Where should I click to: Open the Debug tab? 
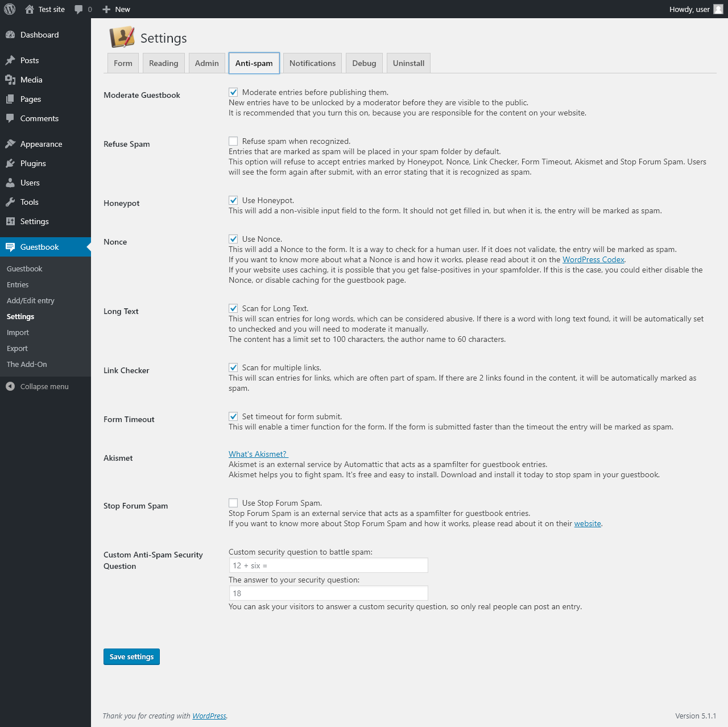click(x=364, y=63)
